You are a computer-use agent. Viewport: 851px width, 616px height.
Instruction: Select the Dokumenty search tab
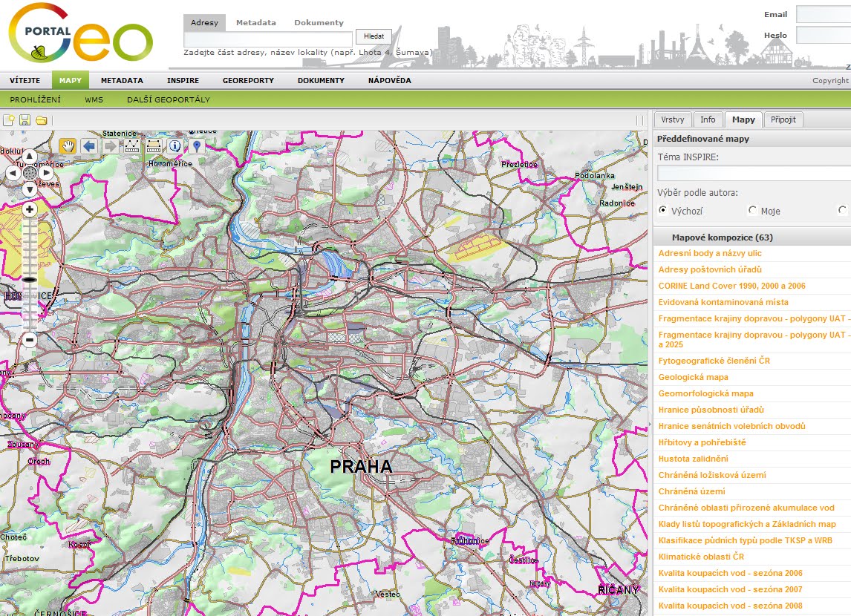(x=319, y=22)
